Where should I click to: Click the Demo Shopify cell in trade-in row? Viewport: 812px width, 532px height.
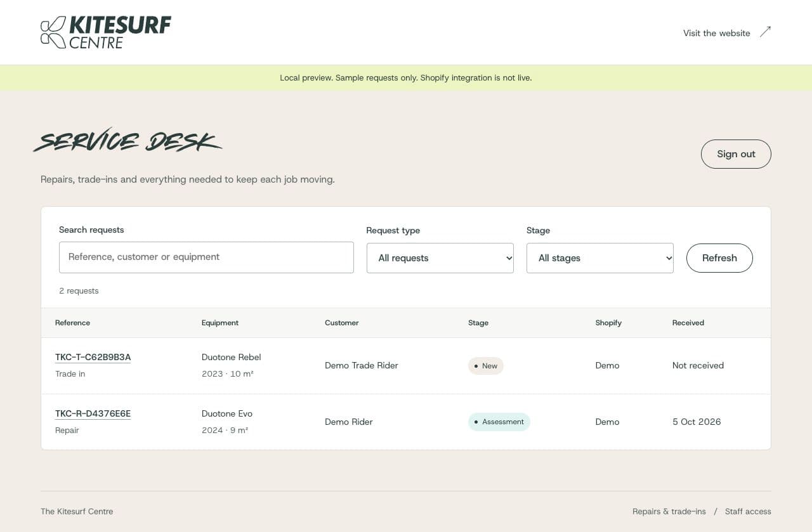(607, 365)
